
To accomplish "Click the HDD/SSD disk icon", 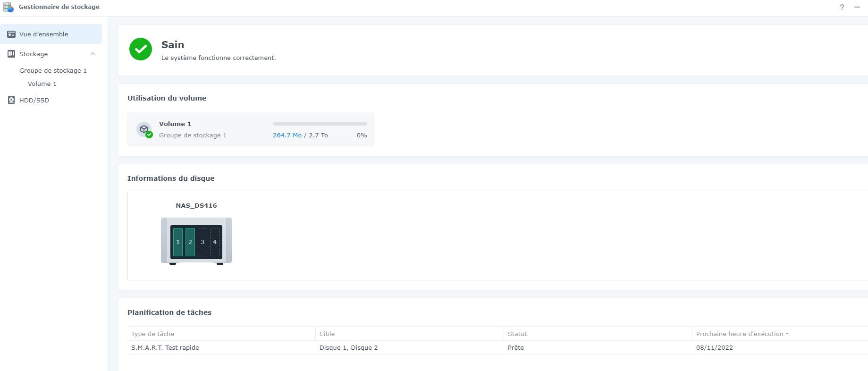I will [x=11, y=100].
